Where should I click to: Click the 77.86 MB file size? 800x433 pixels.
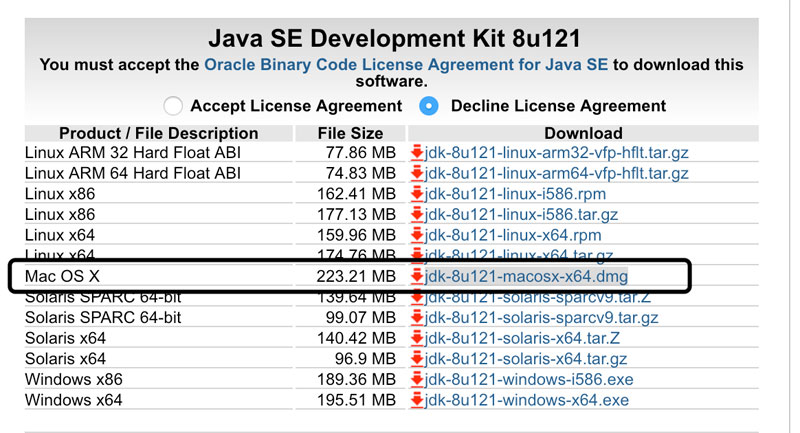pyautogui.click(x=361, y=152)
